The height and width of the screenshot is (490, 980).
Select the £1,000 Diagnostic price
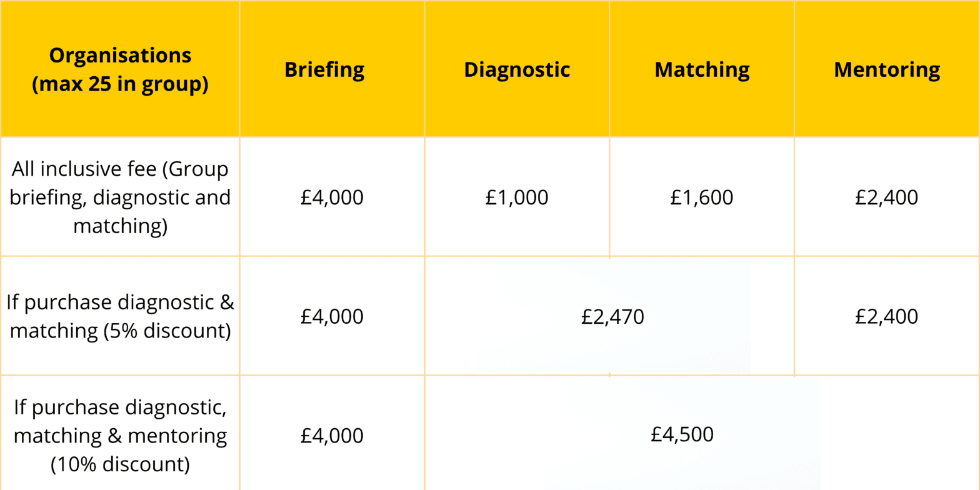[x=517, y=197]
